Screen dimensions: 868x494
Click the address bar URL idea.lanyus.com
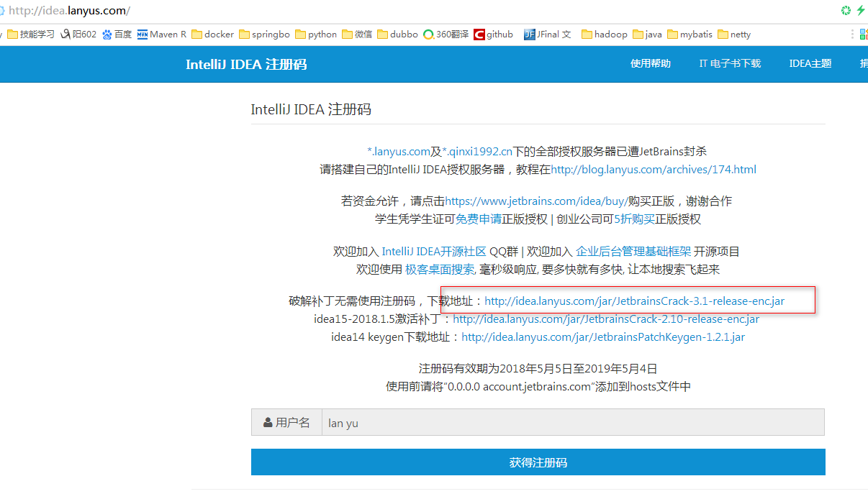(x=69, y=11)
